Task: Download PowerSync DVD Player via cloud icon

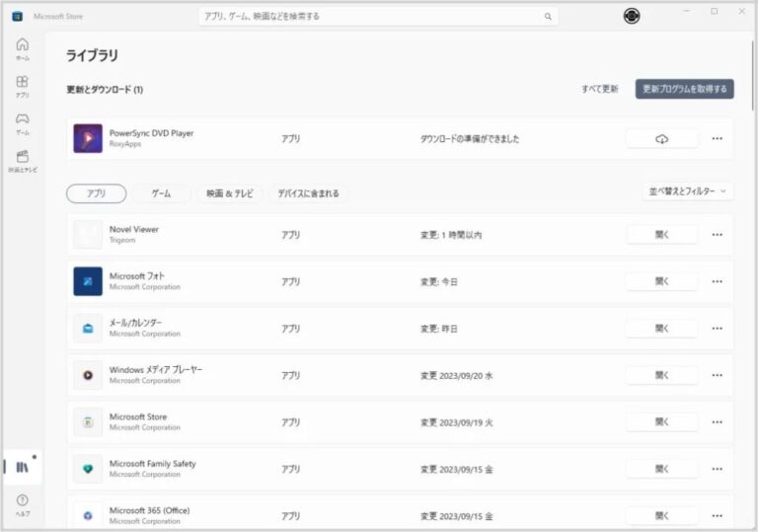Action: pos(661,139)
